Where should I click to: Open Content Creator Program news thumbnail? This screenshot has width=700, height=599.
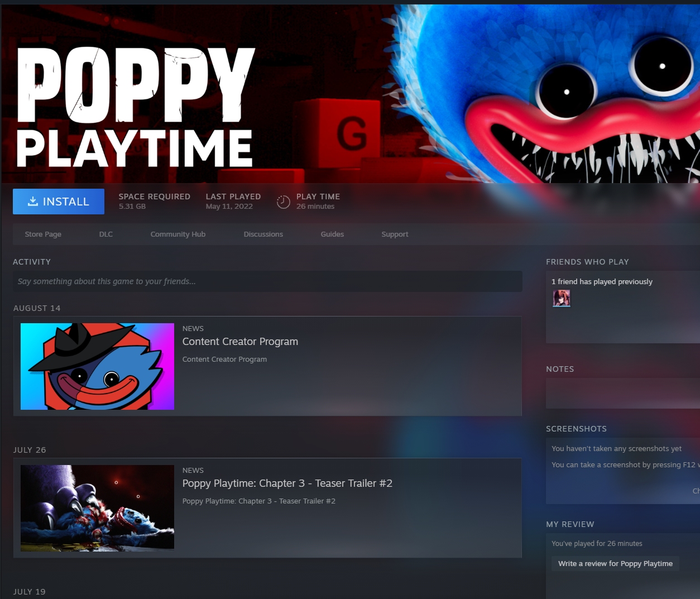pos(97,366)
